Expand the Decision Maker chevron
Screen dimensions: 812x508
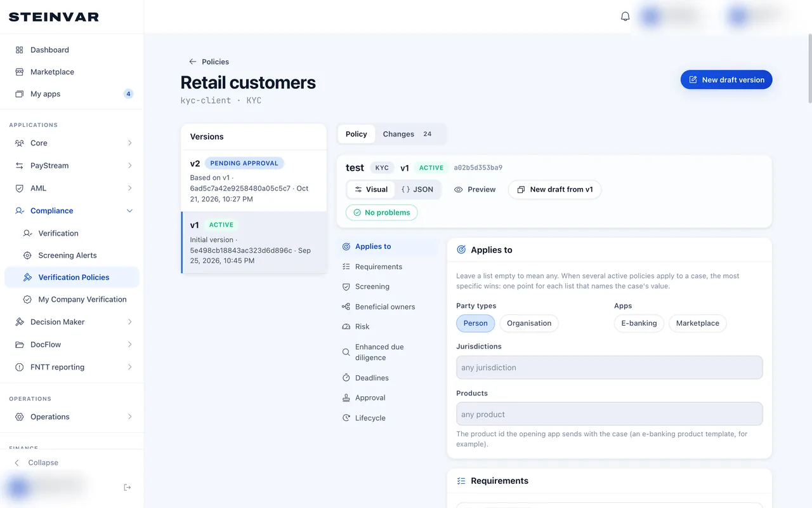[x=129, y=322]
